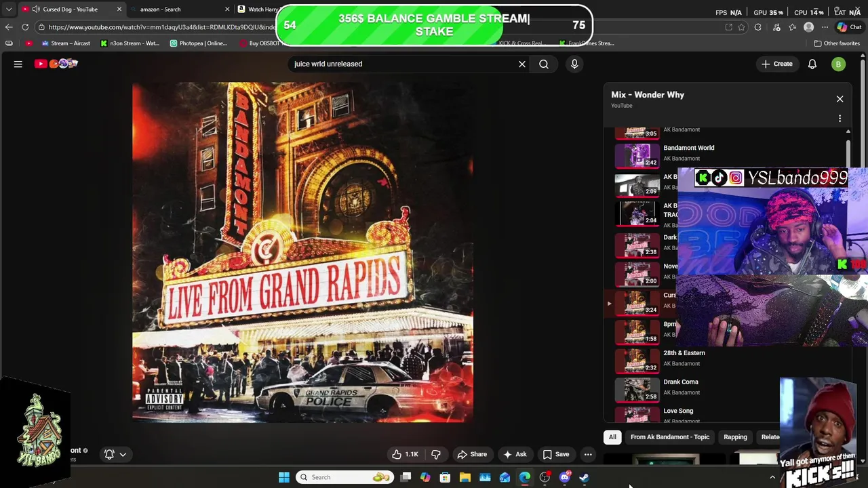Share the current video

[x=472, y=454]
